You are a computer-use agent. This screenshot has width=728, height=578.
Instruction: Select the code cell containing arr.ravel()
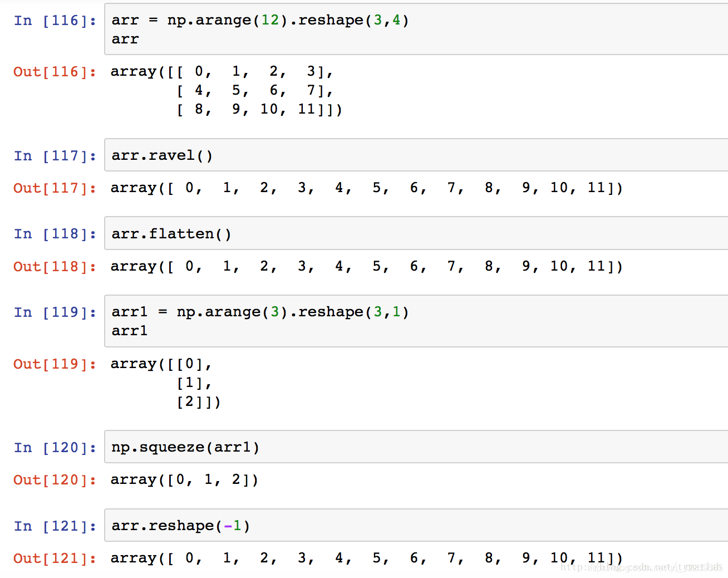(x=162, y=155)
